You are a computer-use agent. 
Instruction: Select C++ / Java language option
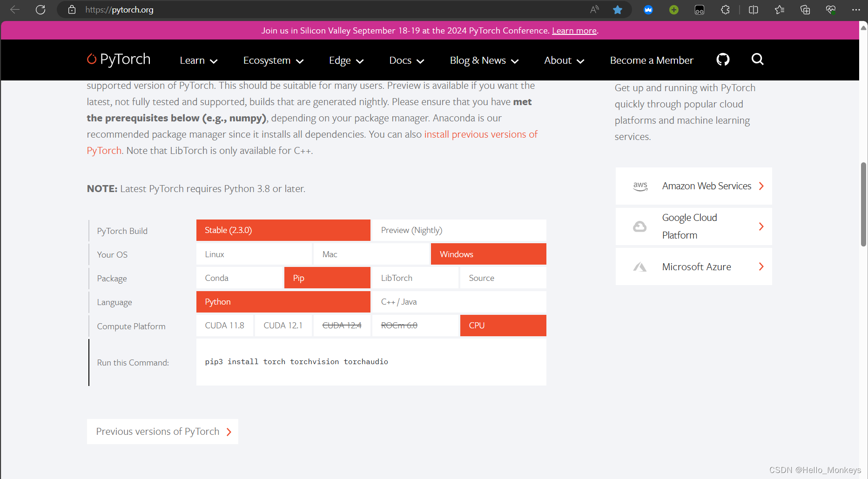click(459, 302)
